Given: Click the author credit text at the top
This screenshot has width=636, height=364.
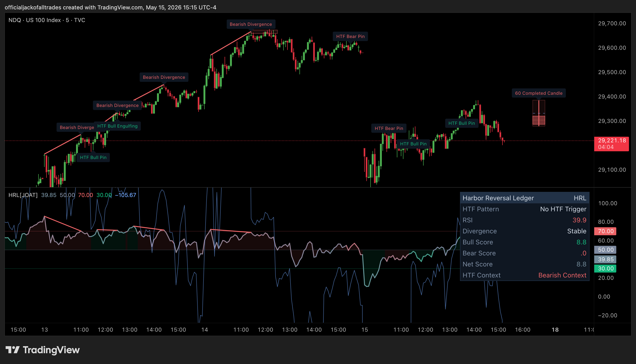Looking at the screenshot, I should tap(111, 7).
